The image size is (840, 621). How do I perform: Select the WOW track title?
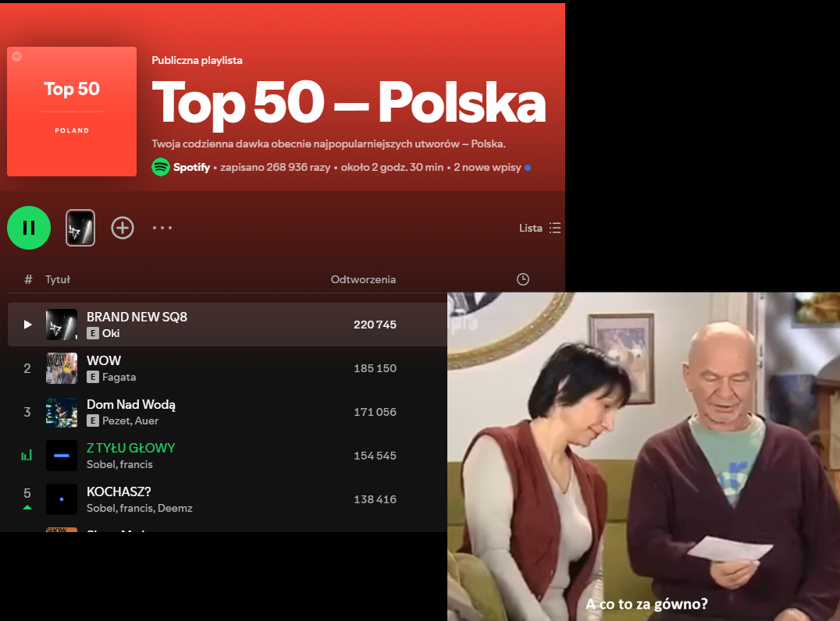(x=104, y=360)
